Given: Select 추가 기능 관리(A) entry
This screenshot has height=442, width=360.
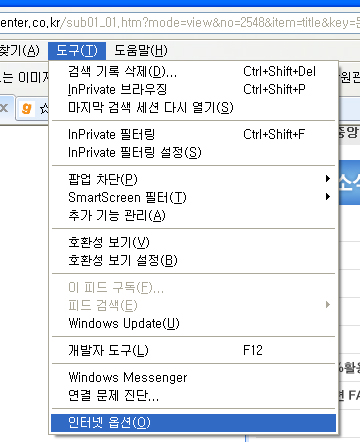Looking at the screenshot, I should click(193, 215).
